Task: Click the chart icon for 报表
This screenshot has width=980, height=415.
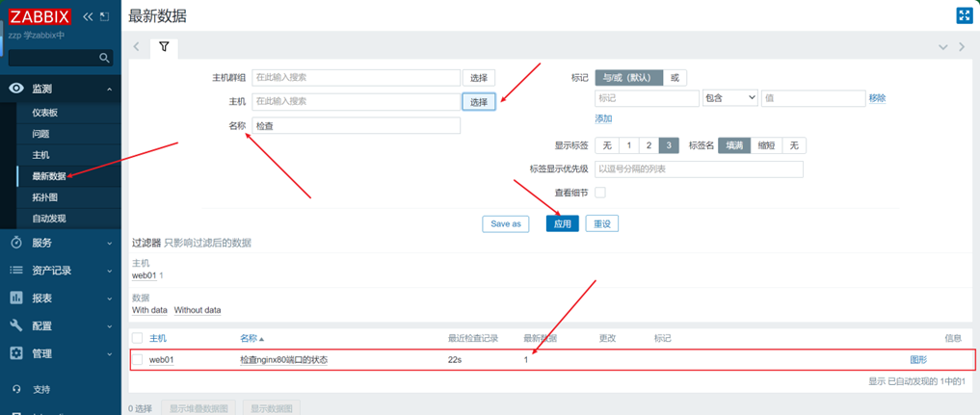Action: tap(17, 298)
